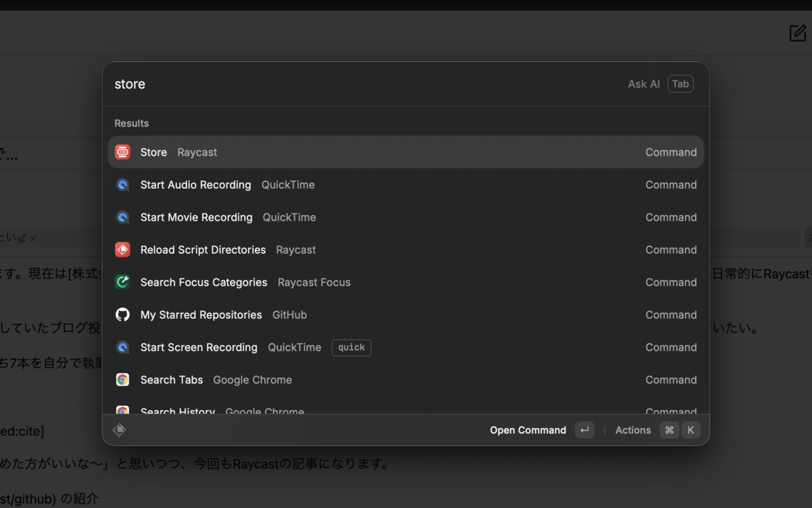Click the Start Movie Recording QuickTime icon

(122, 217)
